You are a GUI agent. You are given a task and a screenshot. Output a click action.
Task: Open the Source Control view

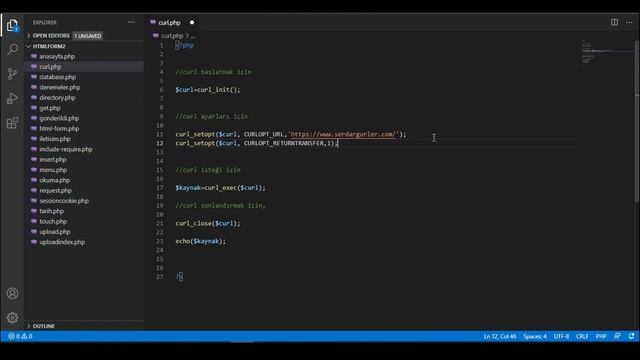point(12,74)
